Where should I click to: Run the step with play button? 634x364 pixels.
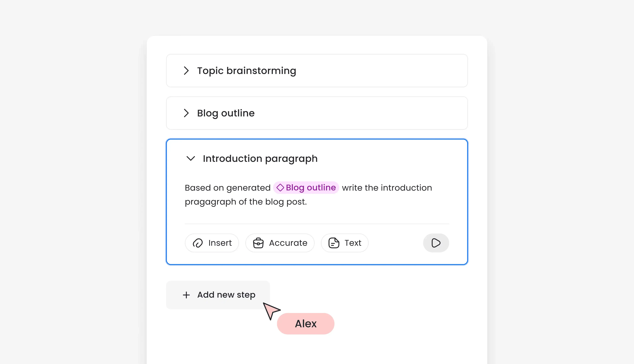(436, 243)
